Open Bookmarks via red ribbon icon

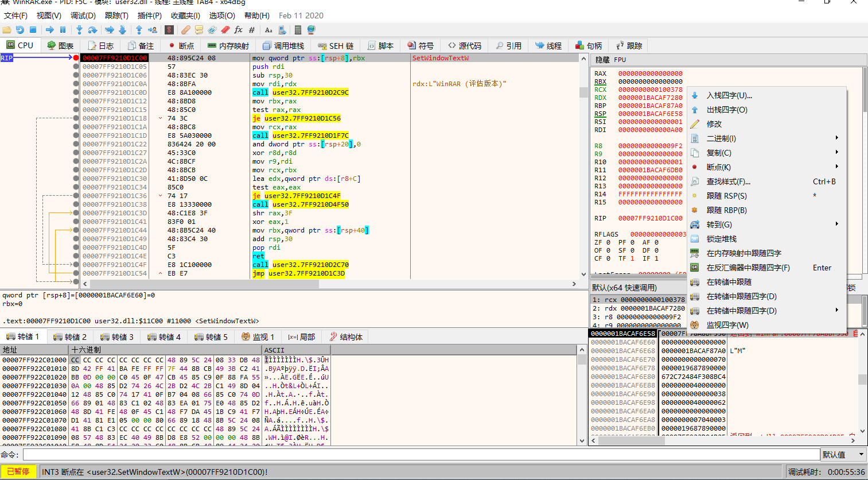[225, 30]
